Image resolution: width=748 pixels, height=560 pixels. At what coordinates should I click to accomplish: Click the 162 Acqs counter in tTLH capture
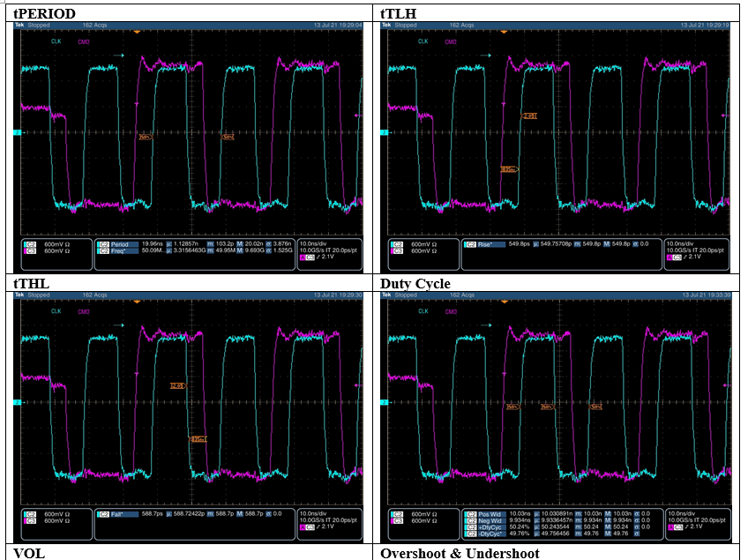[x=460, y=25]
